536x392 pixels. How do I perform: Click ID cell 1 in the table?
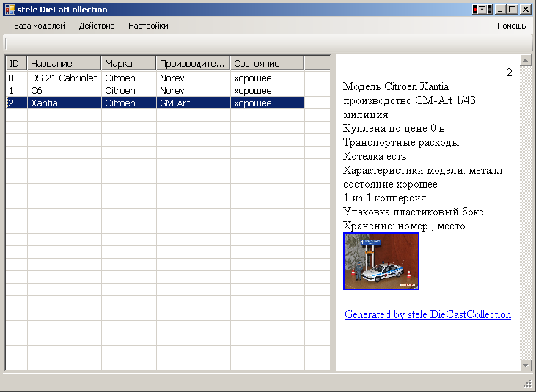[x=17, y=90]
